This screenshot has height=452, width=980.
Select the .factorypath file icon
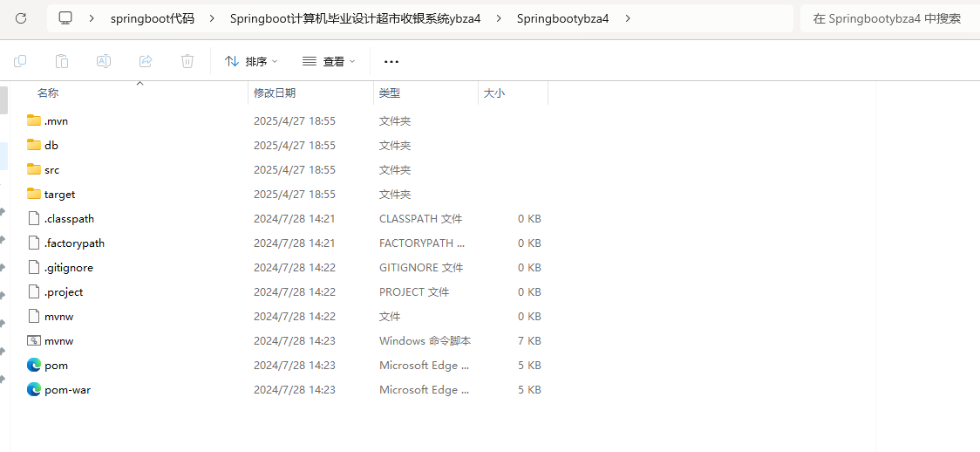[x=34, y=243]
